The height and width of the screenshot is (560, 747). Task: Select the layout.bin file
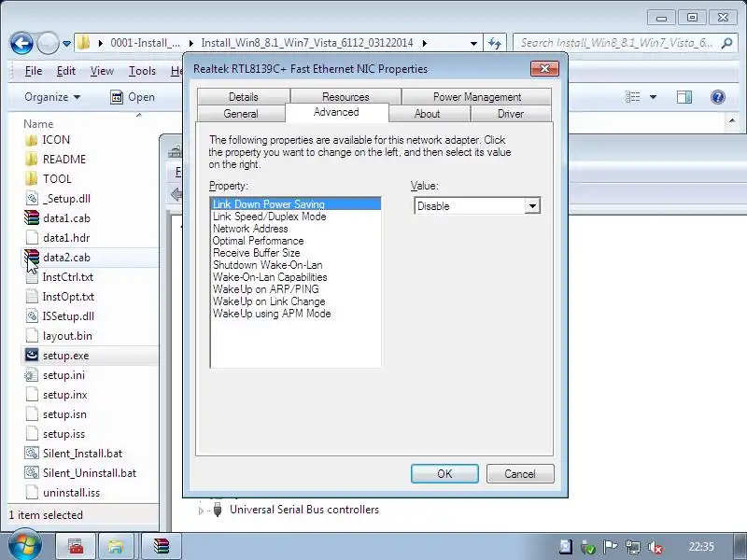click(x=67, y=336)
